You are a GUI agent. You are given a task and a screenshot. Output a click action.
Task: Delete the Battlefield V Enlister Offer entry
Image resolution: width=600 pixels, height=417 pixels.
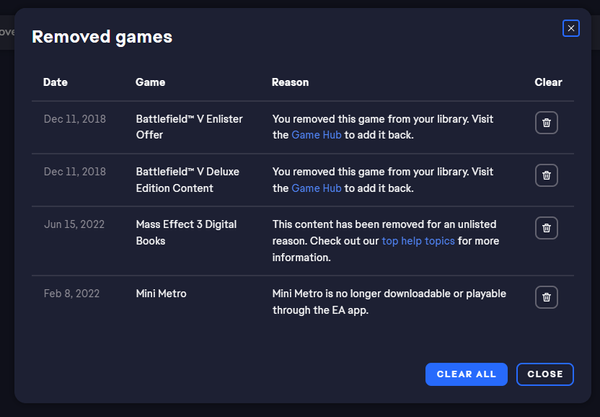coord(546,123)
